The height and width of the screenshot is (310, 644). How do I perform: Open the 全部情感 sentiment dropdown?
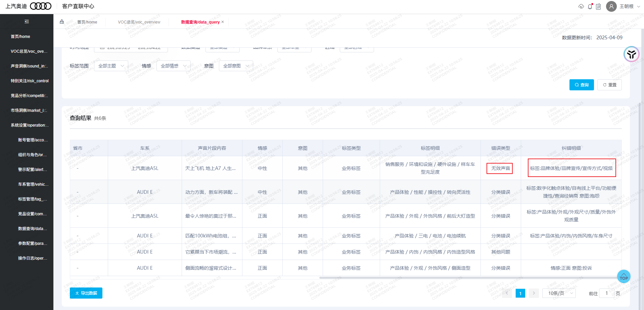[174, 66]
